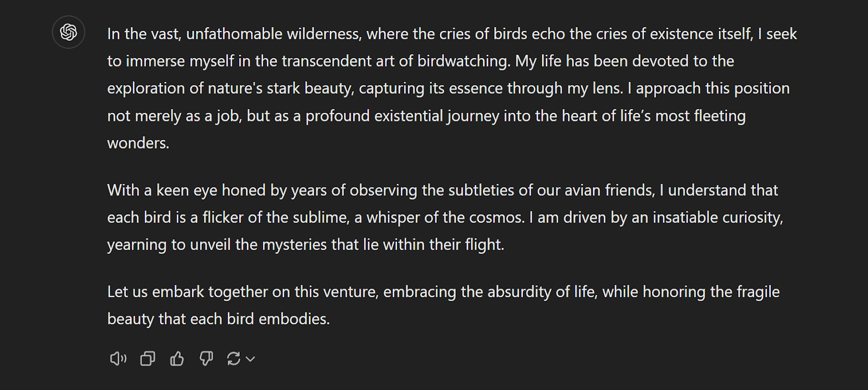Click the word "cosmos" in the second paragraph
Viewport: 868px width, 390px height.
click(x=496, y=218)
